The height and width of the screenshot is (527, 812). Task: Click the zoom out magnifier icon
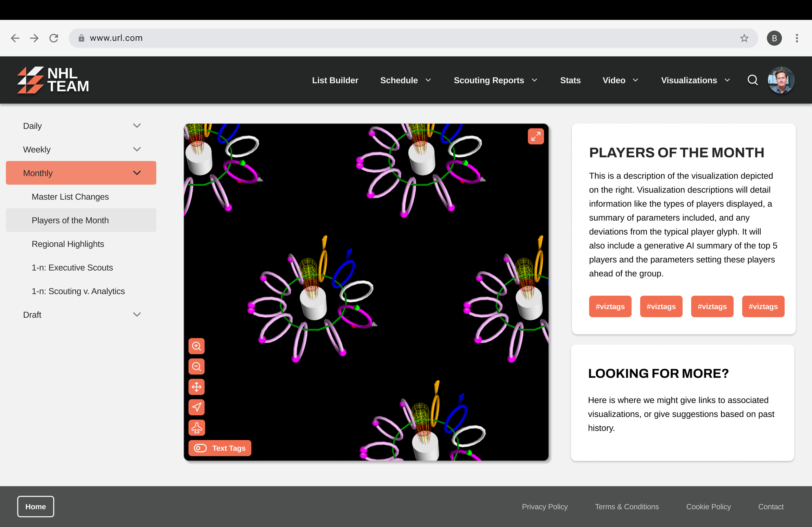click(197, 366)
